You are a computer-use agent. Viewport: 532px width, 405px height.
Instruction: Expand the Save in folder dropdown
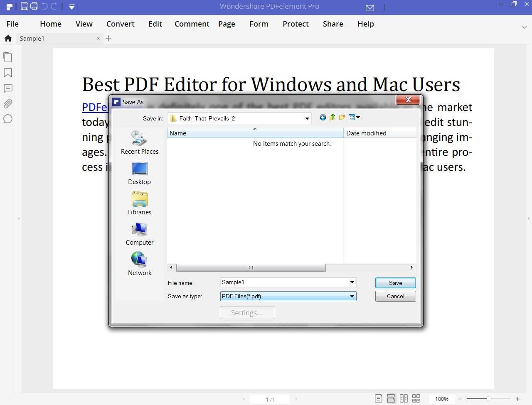[307, 118]
